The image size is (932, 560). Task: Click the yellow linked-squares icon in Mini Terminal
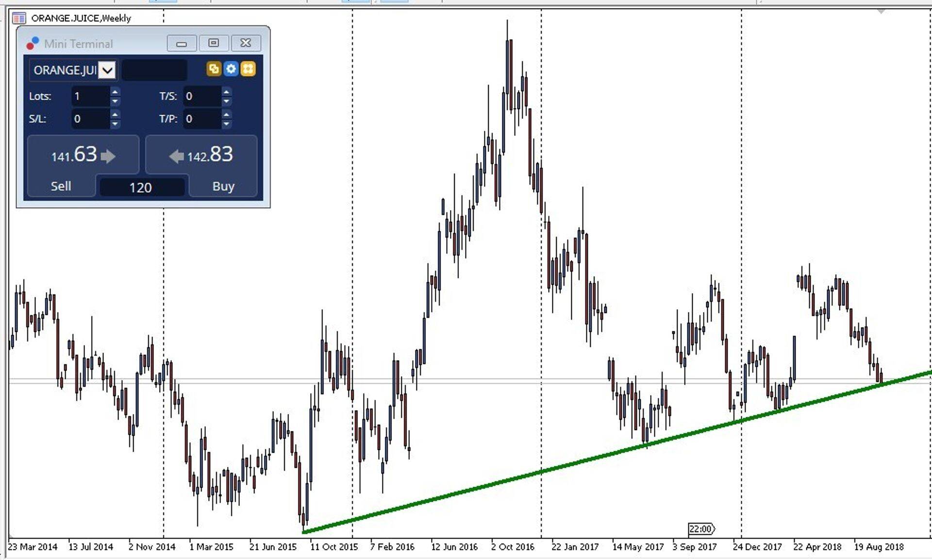point(214,69)
